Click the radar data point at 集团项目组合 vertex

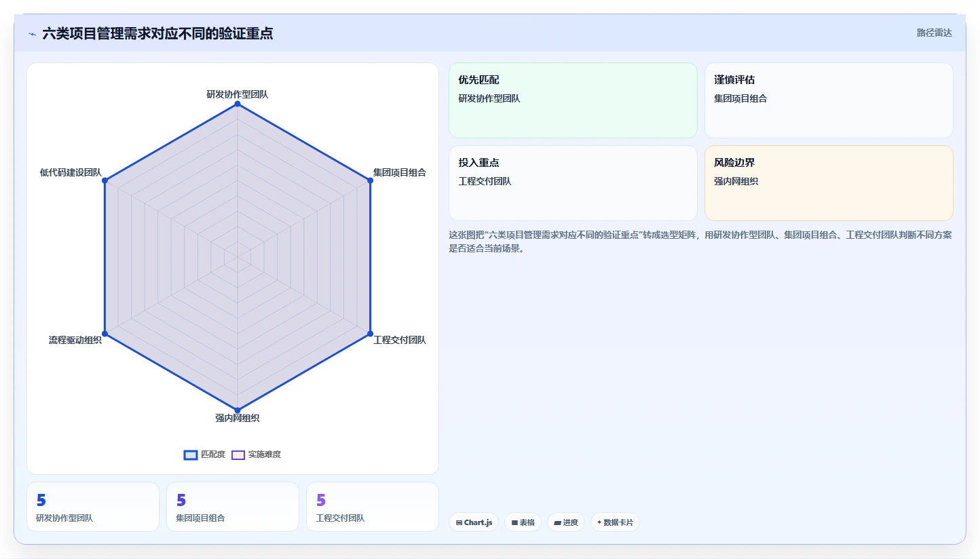370,180
